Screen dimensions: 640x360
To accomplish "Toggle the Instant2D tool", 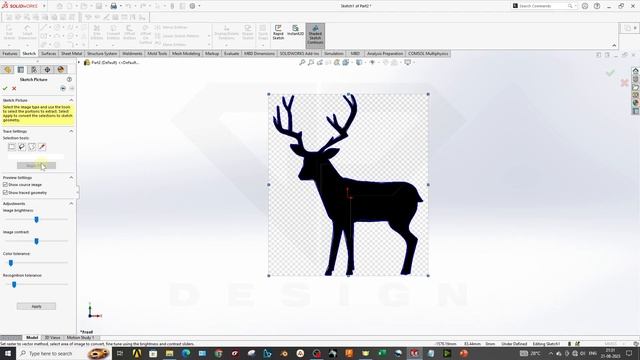I will [295, 31].
